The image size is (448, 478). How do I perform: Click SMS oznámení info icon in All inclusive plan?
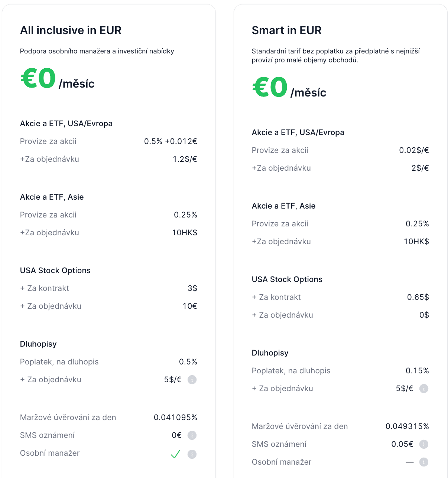[x=192, y=435]
